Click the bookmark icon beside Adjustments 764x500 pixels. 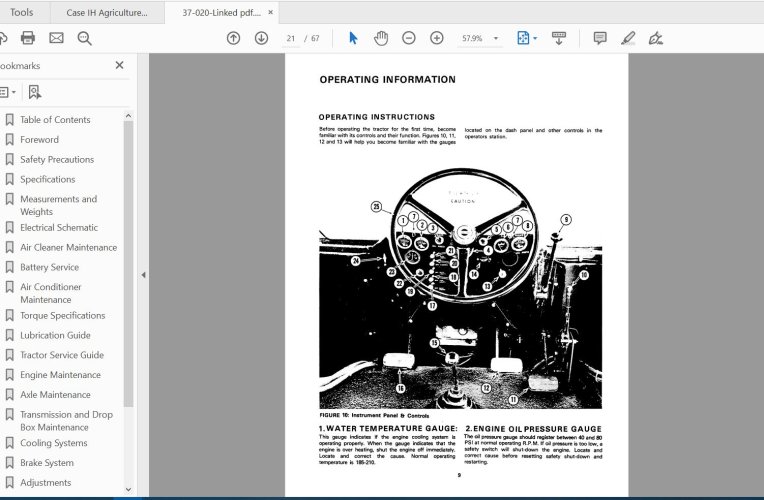(9, 482)
